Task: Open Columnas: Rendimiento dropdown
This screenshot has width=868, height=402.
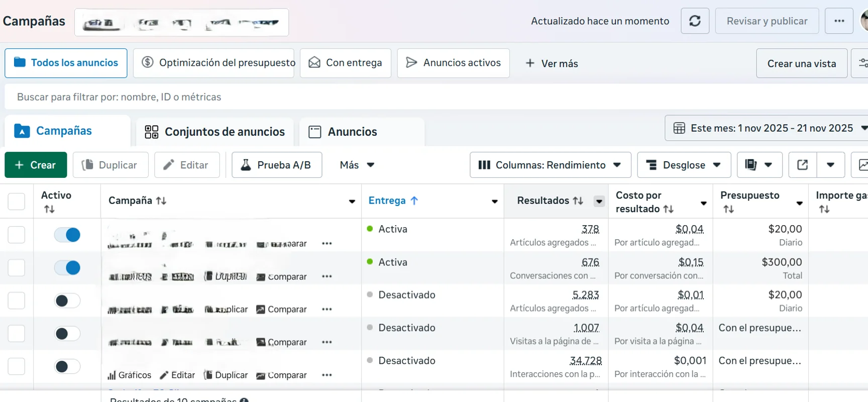Action: tap(551, 165)
